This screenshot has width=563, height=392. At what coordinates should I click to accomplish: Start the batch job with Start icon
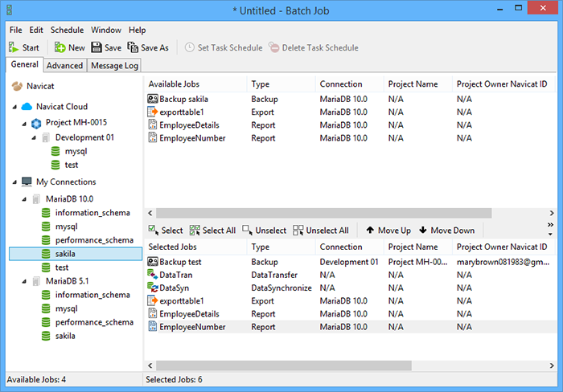[14, 47]
